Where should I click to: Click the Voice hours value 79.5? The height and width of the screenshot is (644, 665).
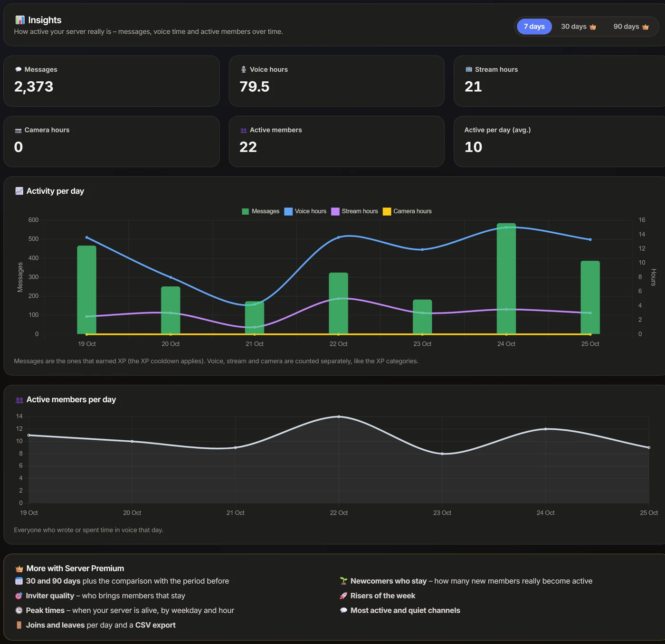click(x=254, y=86)
